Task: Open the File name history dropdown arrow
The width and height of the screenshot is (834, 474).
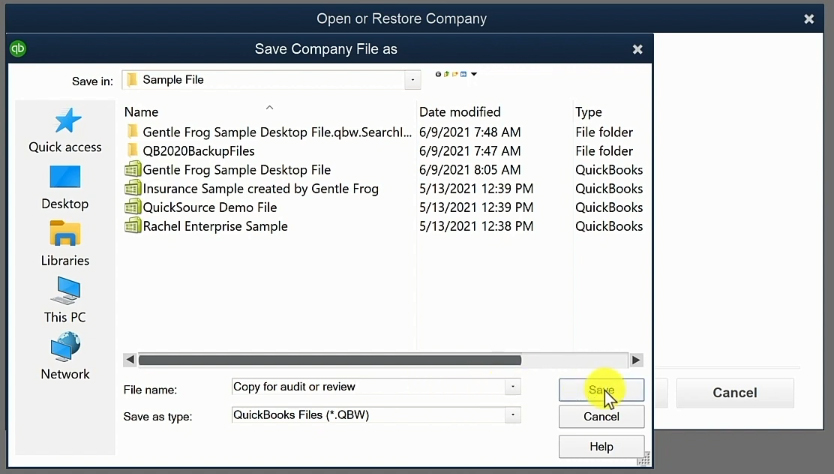Action: [x=513, y=387]
